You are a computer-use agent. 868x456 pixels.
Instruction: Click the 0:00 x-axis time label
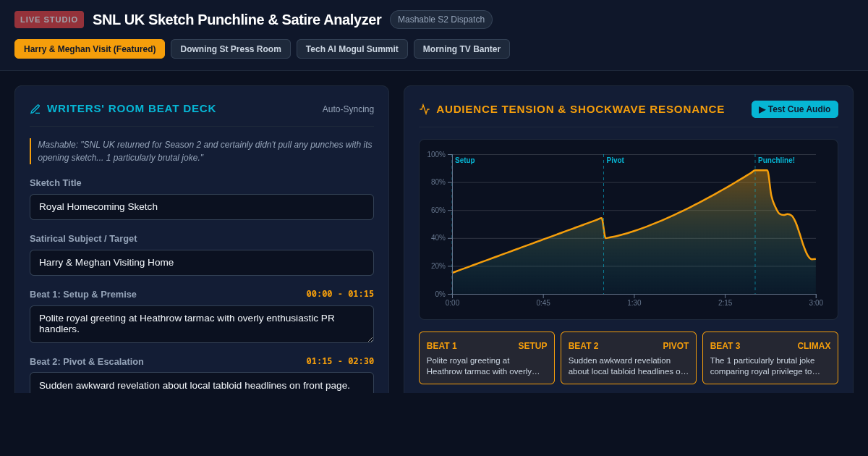[x=452, y=303]
